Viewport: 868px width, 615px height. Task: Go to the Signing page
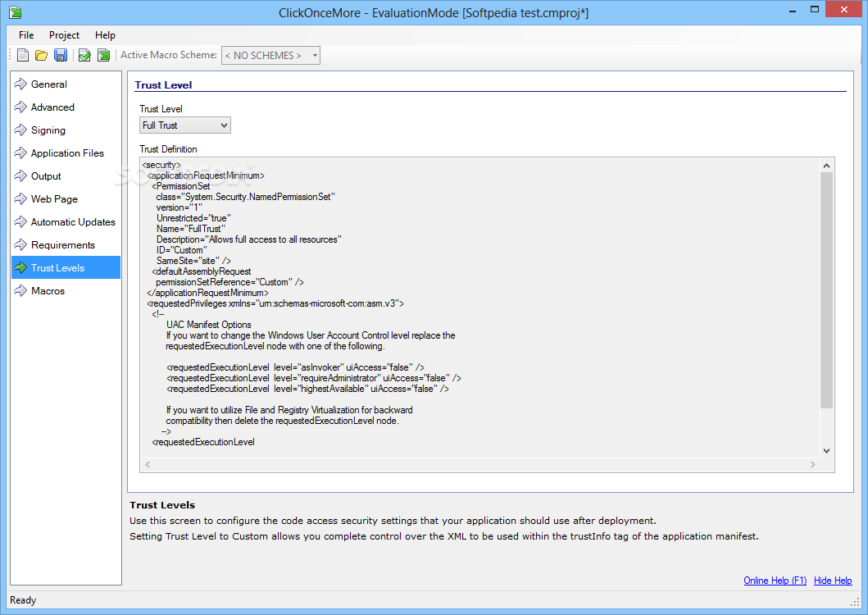66,130
